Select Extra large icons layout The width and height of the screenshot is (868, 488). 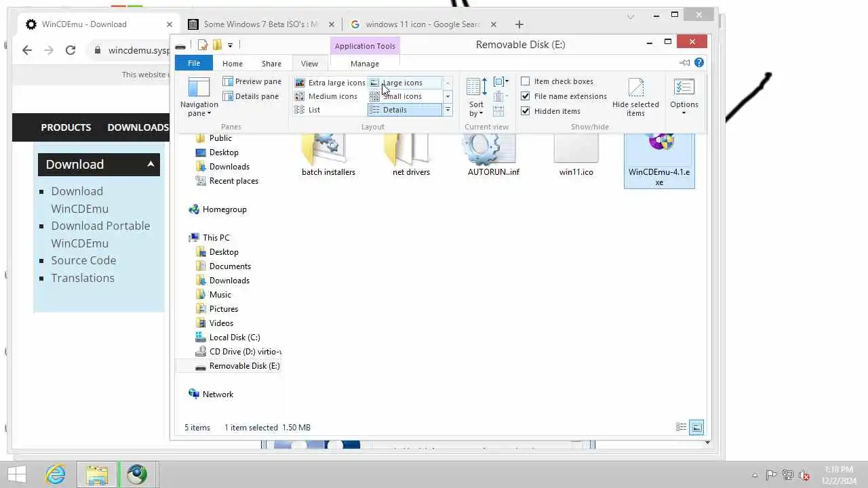(330, 83)
